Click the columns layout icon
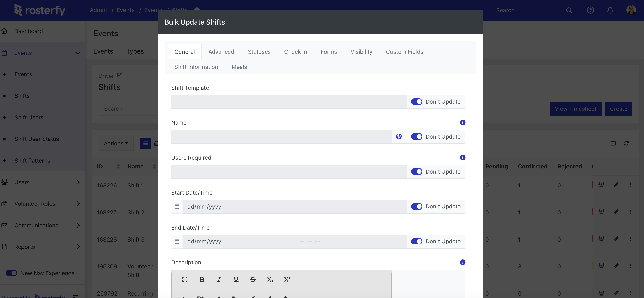Viewport: 644px width, 298px height. point(613,143)
